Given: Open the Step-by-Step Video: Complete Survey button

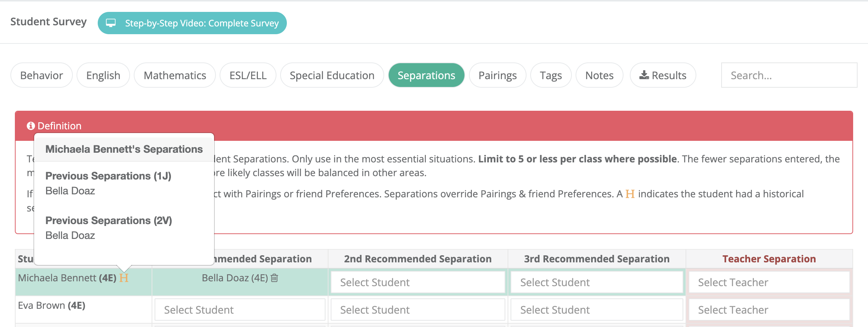Looking at the screenshot, I should 192,23.
